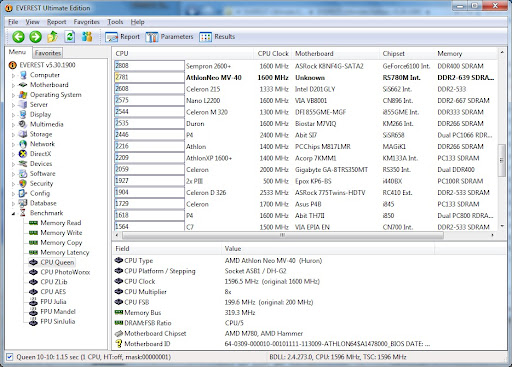Open the View menu
The image size is (512, 367).
point(32,22)
